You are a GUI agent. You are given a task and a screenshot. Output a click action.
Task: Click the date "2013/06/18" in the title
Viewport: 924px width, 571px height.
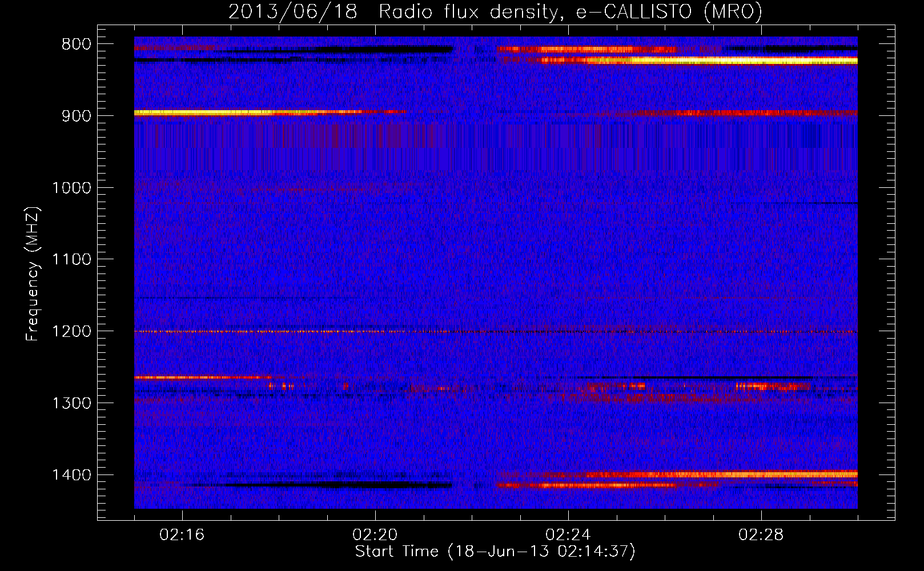293,11
